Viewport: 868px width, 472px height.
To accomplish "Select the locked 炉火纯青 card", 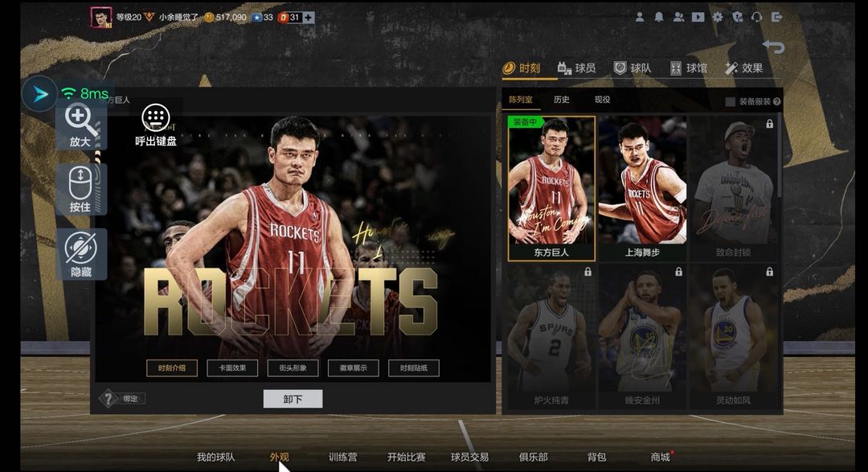I will coord(551,337).
